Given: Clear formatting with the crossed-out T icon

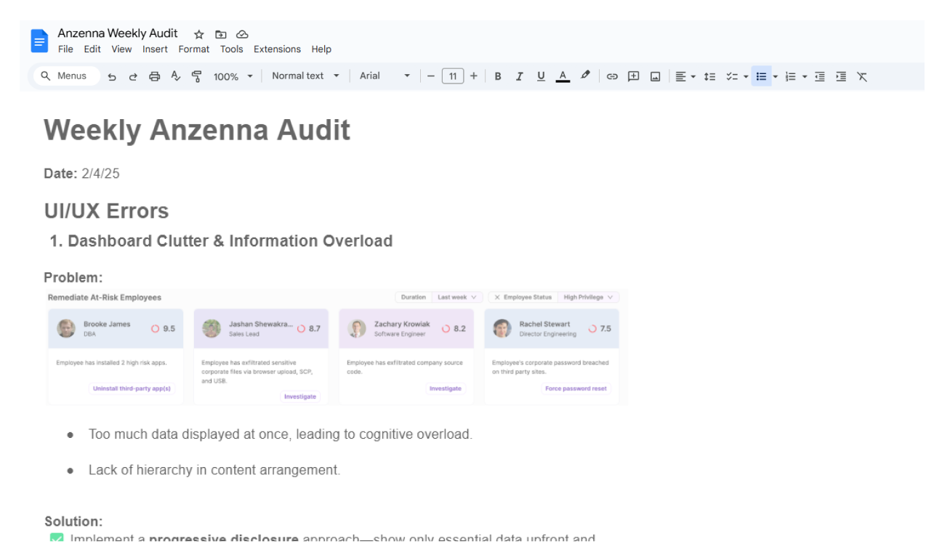Looking at the screenshot, I should (862, 76).
